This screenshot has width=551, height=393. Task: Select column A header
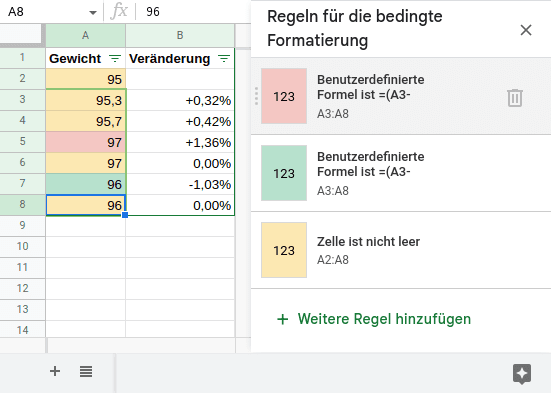click(85, 35)
